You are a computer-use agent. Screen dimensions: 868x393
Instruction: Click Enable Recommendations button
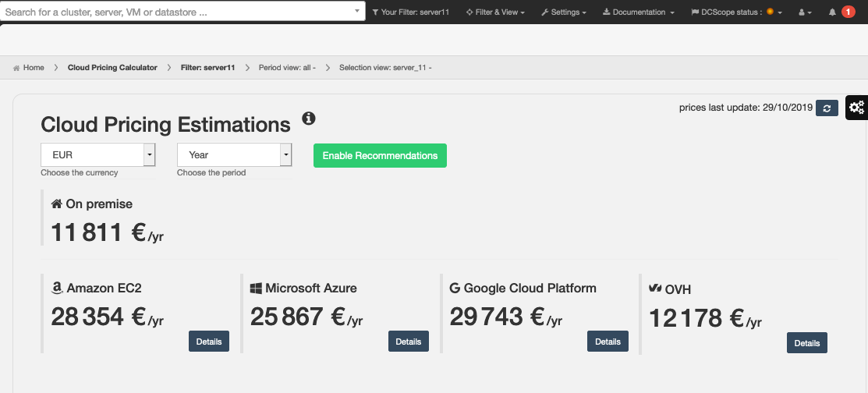(x=380, y=155)
